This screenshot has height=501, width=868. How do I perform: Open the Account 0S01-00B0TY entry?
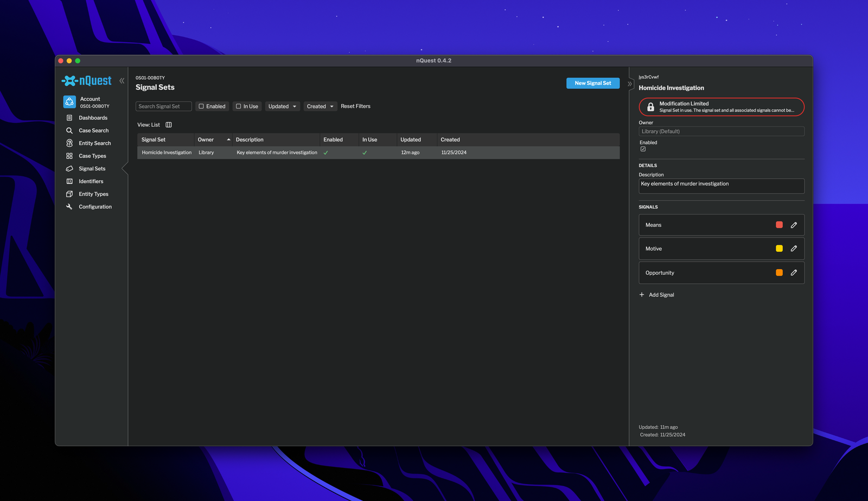tap(95, 102)
